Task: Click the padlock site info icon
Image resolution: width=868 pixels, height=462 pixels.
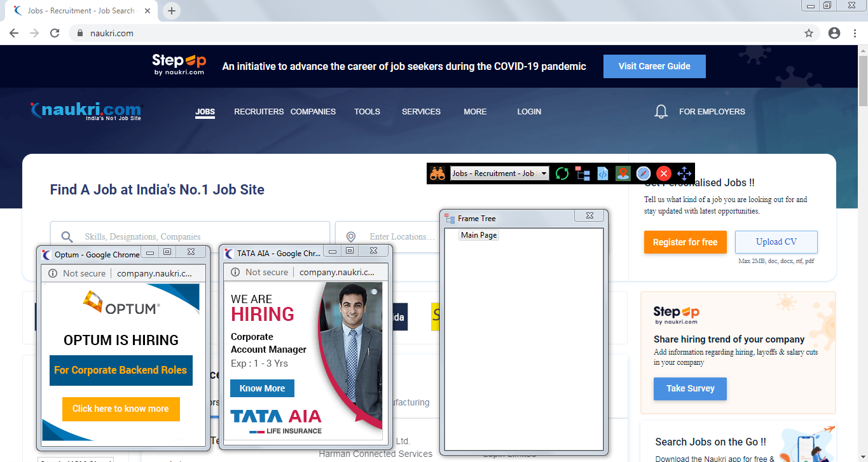Action: click(80, 33)
